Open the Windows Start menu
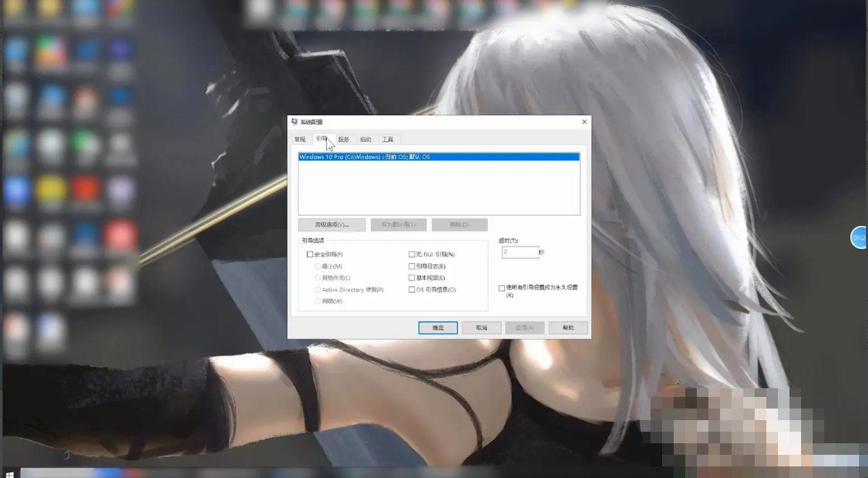Screen dimensions: 868x478 [x=10, y=473]
